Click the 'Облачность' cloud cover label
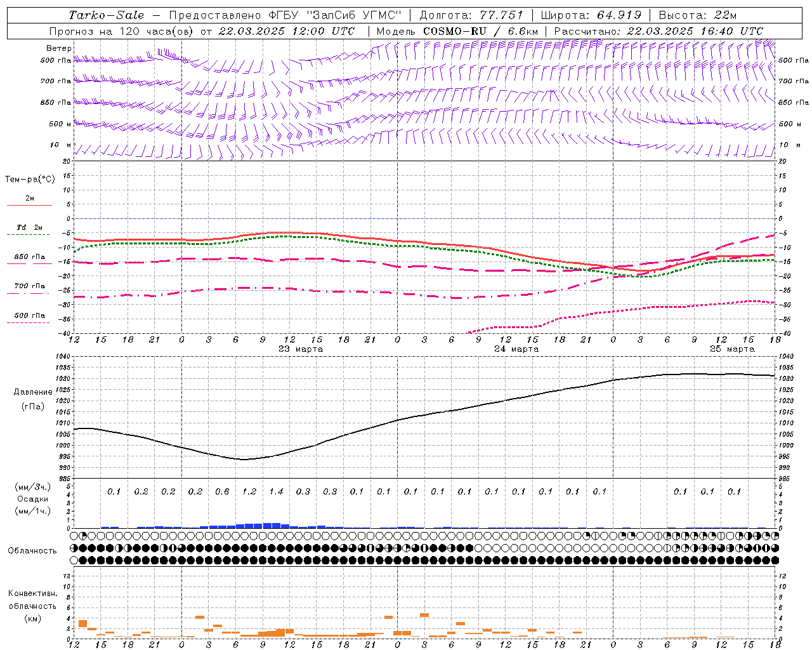The image size is (812, 650). (32, 551)
